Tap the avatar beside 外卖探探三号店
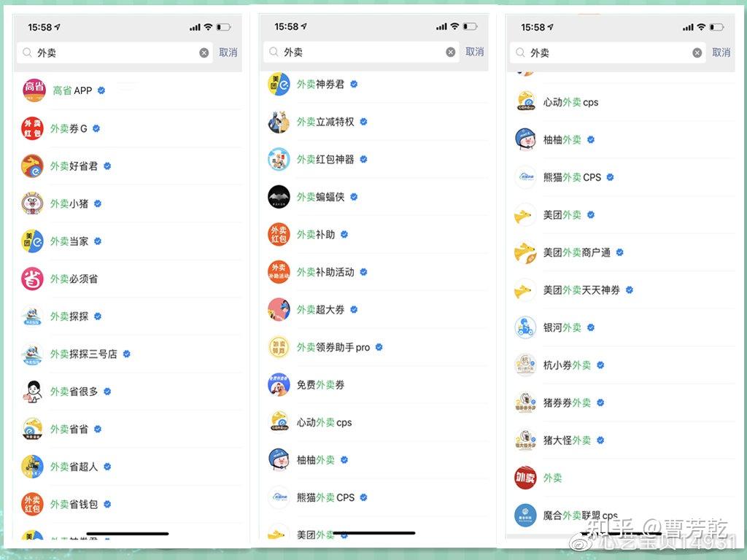This screenshot has width=747, height=560. point(32,354)
